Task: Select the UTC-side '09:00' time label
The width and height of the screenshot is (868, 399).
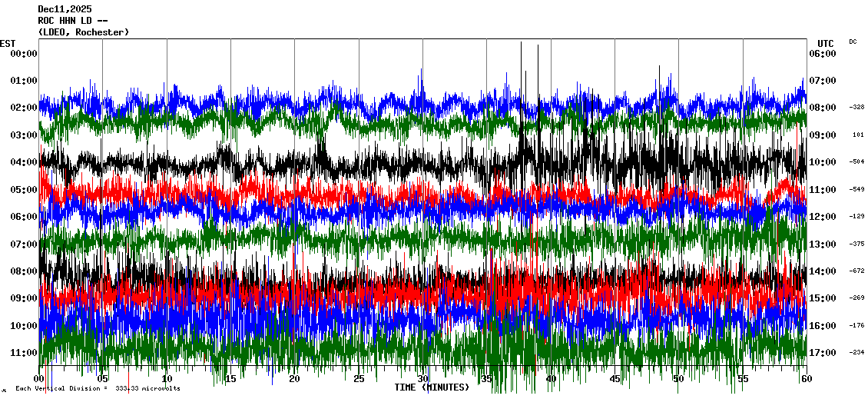Action: pyautogui.click(x=823, y=135)
